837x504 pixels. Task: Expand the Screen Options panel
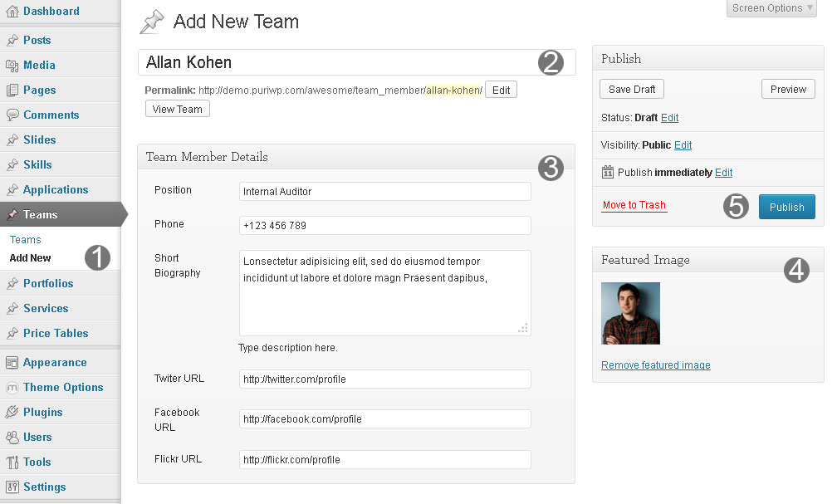click(771, 8)
